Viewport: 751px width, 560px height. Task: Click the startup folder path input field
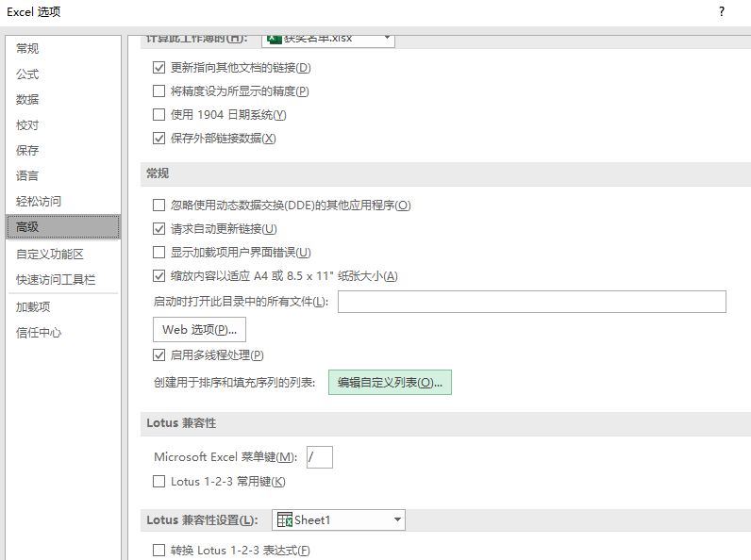click(531, 302)
